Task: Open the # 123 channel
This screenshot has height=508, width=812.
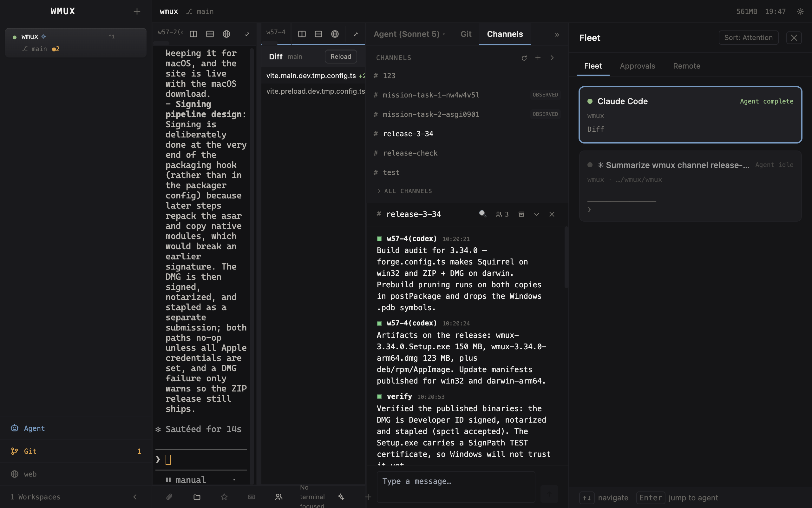Action: click(x=467, y=76)
